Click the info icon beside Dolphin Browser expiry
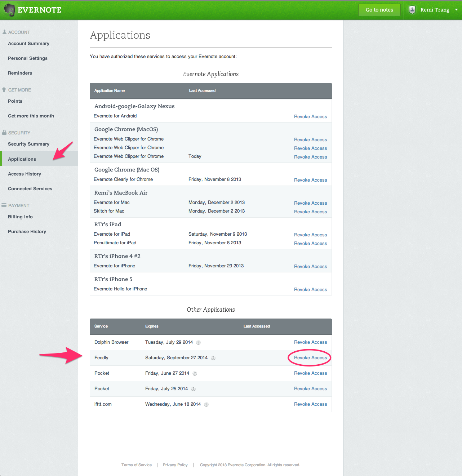This screenshot has width=462, height=476. 199,342
